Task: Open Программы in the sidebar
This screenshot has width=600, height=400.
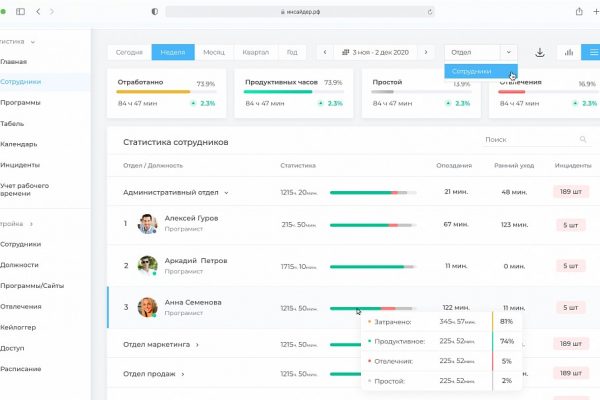Action: click(x=20, y=103)
